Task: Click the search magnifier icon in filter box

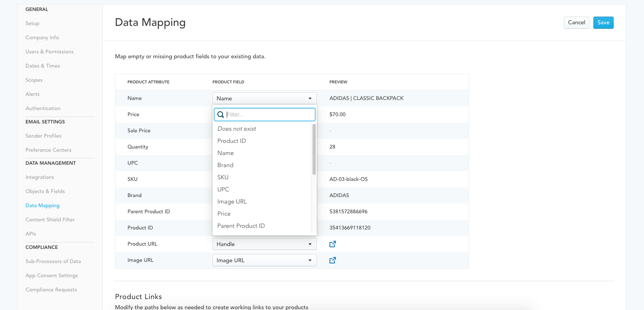Action: coord(221,115)
